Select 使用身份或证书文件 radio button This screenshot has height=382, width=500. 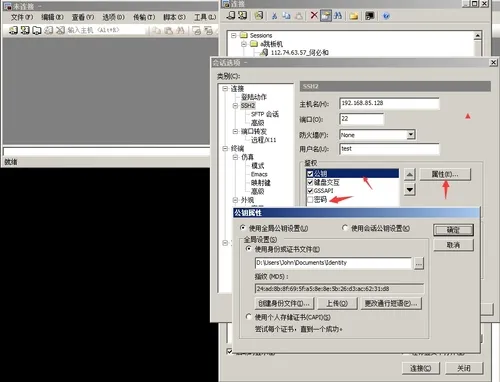click(249, 249)
